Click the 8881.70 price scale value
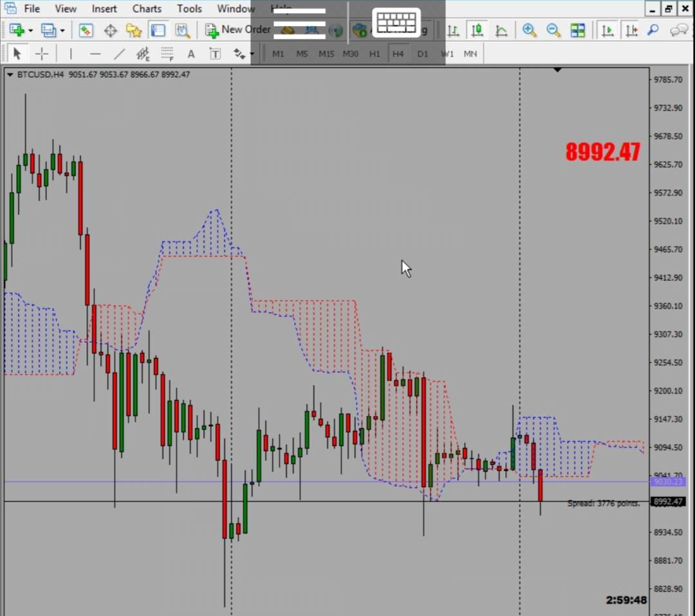695x616 pixels. 668,561
